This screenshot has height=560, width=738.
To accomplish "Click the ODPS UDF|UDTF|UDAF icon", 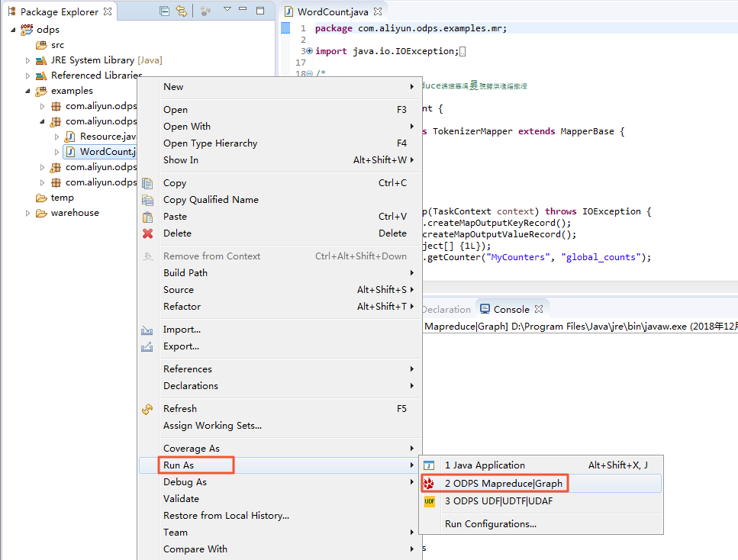I will pos(429,501).
